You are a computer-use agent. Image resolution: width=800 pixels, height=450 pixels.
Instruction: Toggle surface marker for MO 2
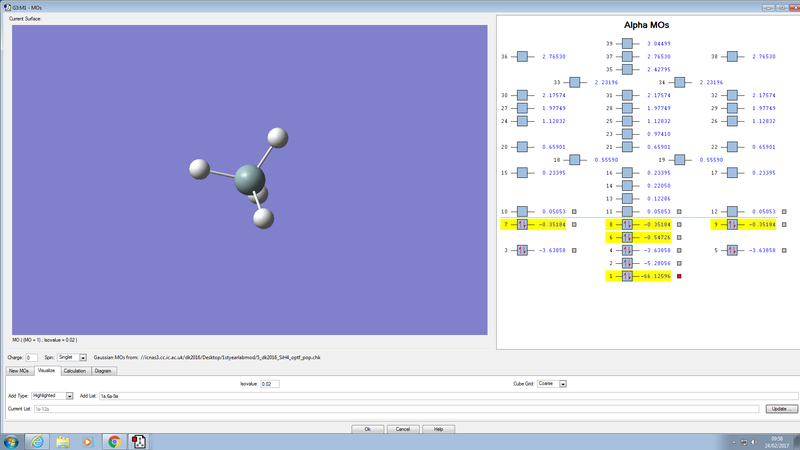click(x=679, y=263)
